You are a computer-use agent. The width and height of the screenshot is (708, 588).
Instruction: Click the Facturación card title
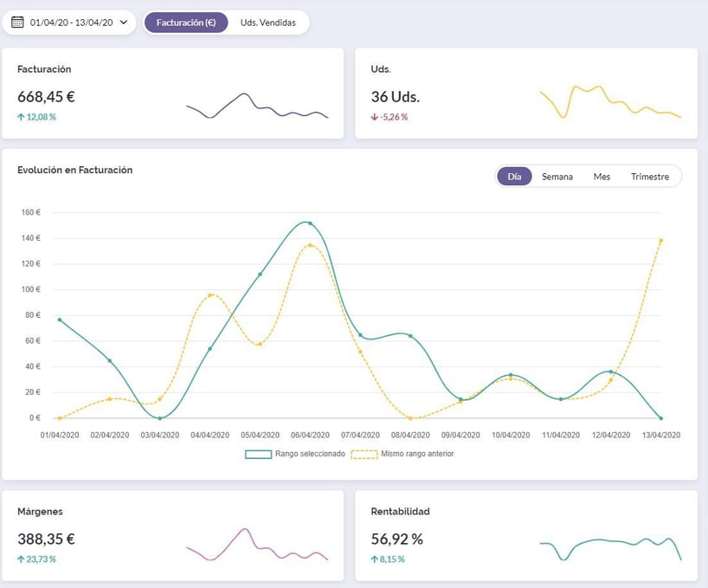pyautogui.click(x=44, y=69)
